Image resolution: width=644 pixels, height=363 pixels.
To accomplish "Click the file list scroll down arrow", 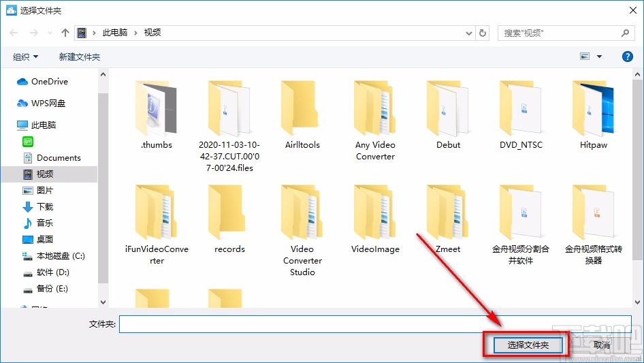I will tap(637, 302).
